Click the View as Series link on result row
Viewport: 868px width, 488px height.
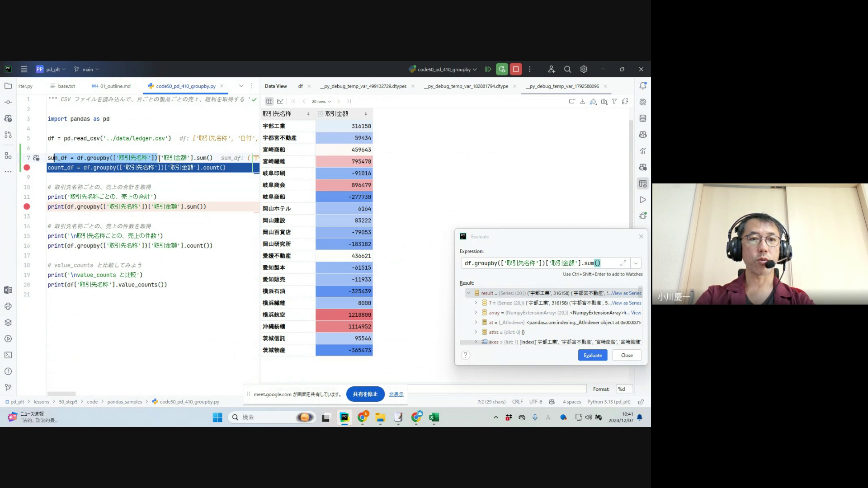(626, 293)
